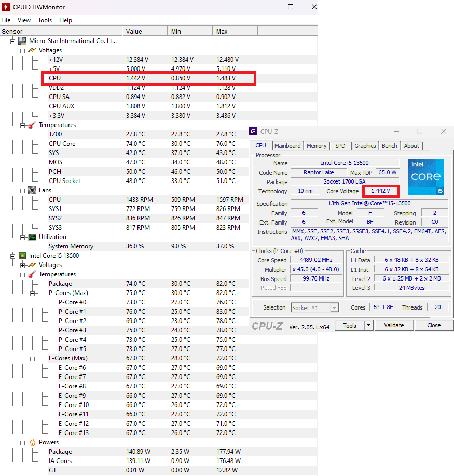Open the Graphics tab in CPU-Z
This screenshot has height=476, width=454.
click(x=365, y=146)
